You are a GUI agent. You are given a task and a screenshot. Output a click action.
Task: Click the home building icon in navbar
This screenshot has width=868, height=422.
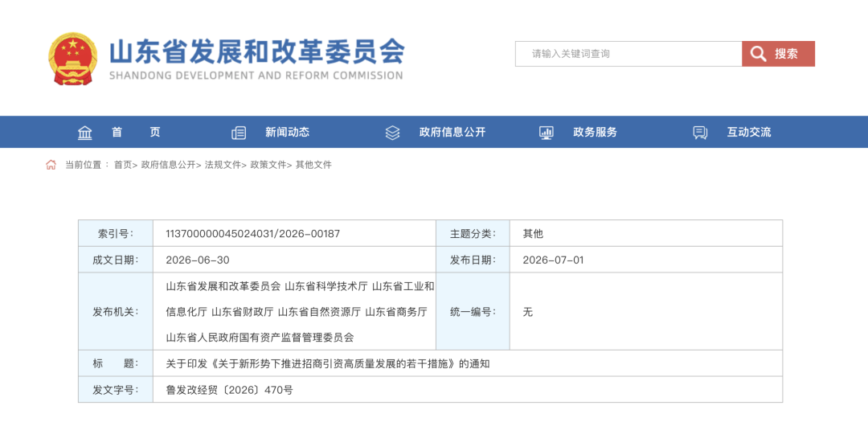coord(84,133)
